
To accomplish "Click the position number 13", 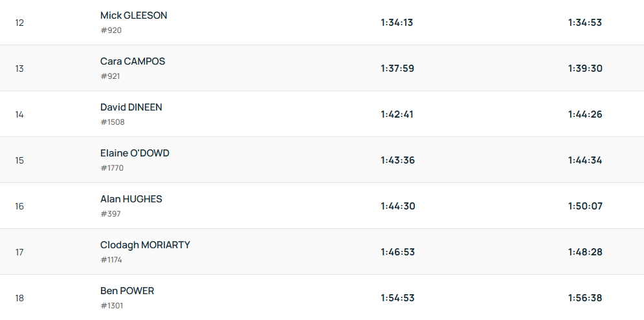I will coord(19,69).
